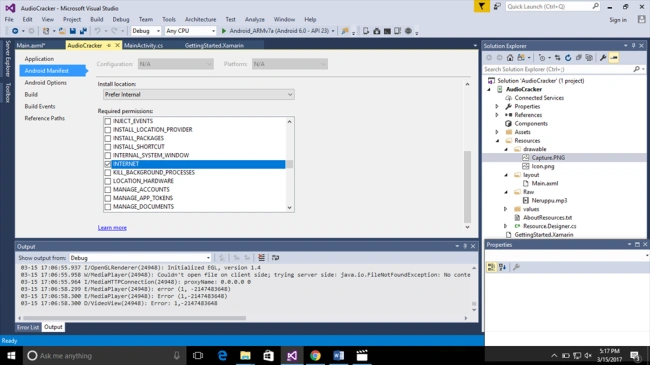Select the Android Options section
The width and height of the screenshot is (650, 365).
46,83
